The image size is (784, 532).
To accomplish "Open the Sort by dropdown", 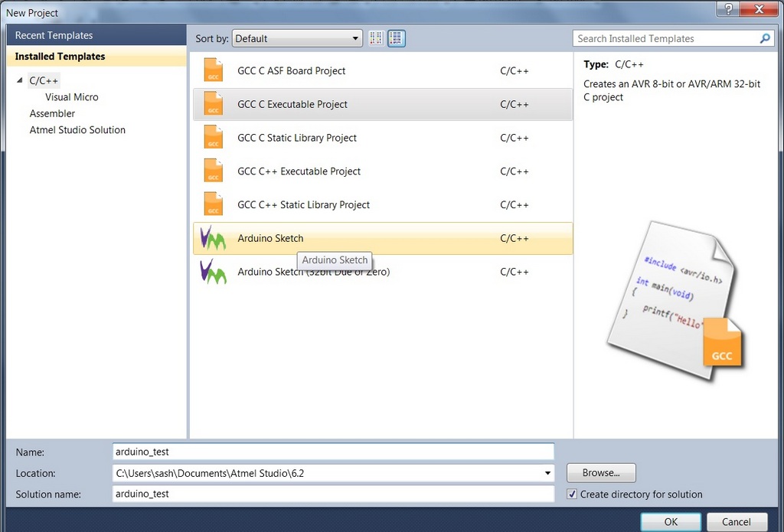I will pos(297,38).
